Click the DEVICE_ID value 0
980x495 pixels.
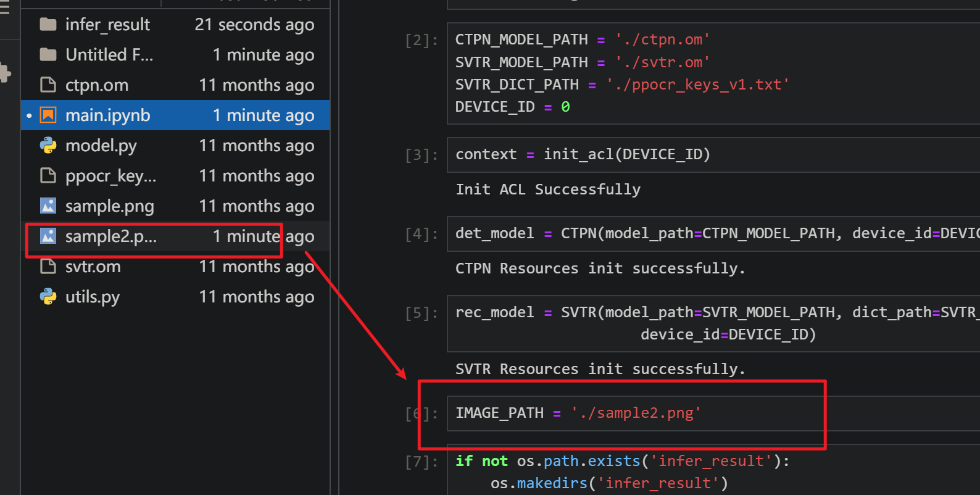(x=565, y=107)
